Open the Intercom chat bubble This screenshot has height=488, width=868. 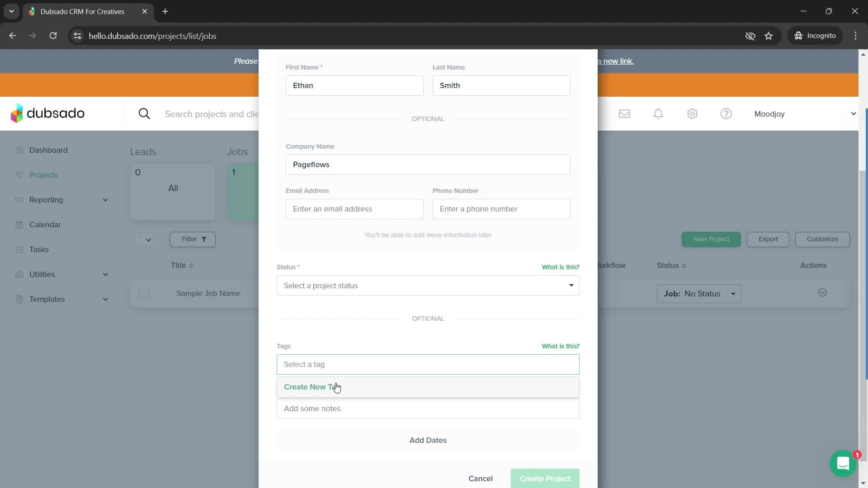(x=843, y=464)
